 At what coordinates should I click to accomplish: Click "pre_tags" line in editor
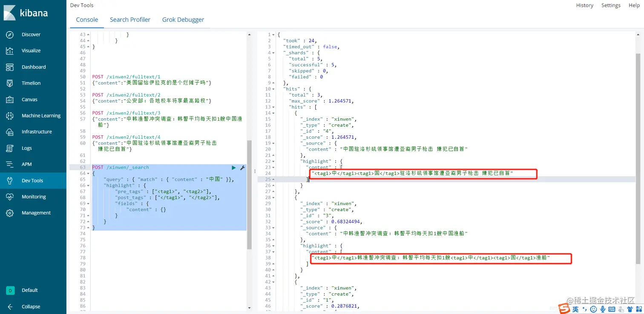[163, 191]
